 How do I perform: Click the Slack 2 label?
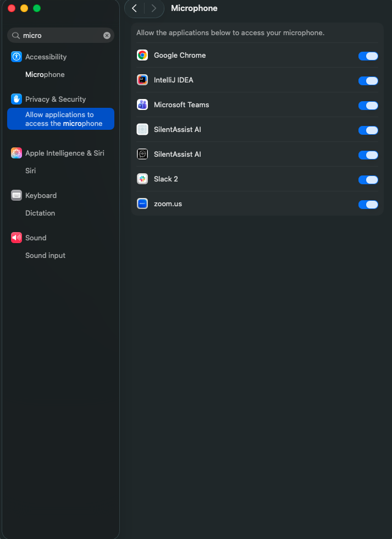coord(166,179)
